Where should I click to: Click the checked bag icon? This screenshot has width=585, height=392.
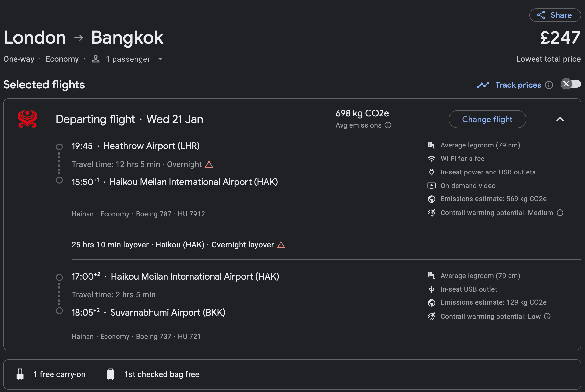click(x=111, y=374)
